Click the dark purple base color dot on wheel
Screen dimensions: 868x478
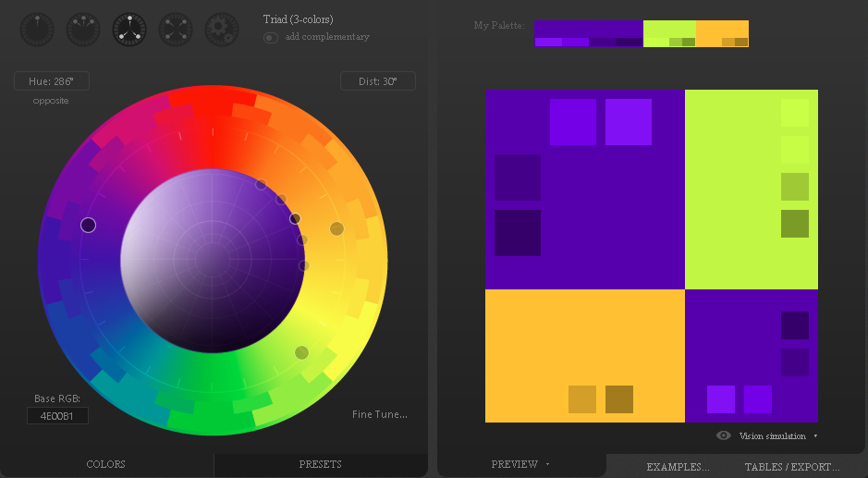tap(89, 225)
